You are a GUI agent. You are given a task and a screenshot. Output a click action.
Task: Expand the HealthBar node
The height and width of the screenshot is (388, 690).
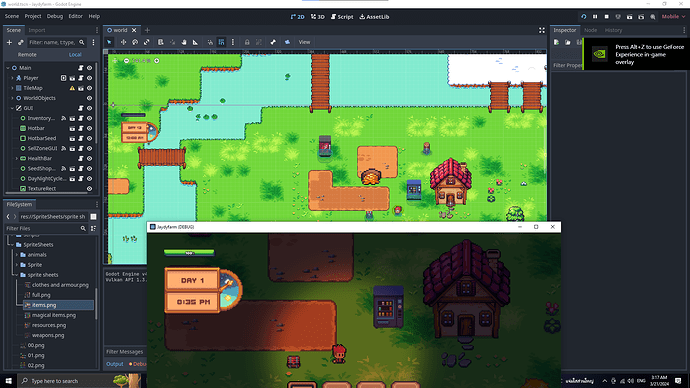tap(17, 158)
